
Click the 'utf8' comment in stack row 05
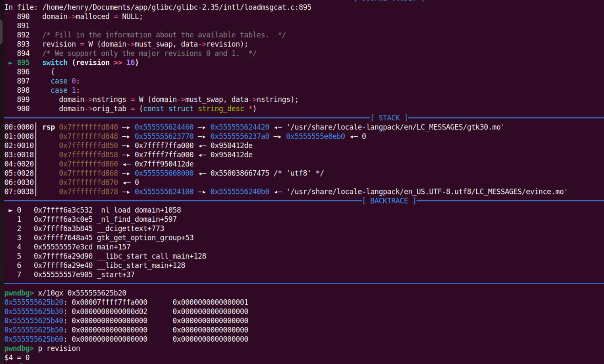tap(299, 173)
